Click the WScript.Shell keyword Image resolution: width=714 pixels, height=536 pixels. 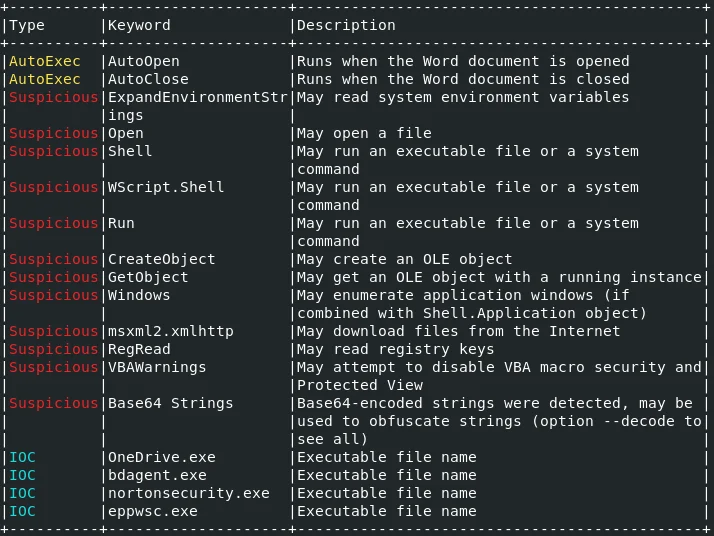(166, 187)
